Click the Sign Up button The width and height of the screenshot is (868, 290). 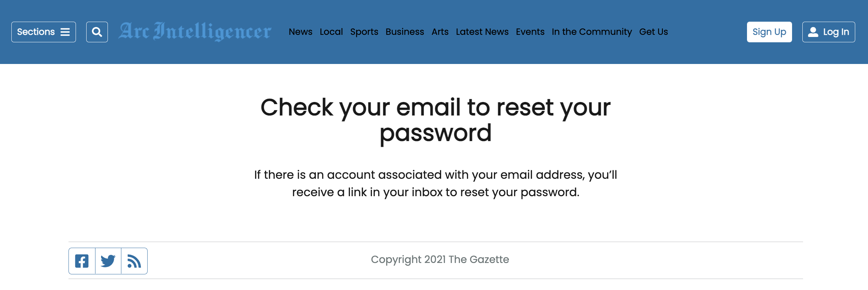tap(769, 32)
